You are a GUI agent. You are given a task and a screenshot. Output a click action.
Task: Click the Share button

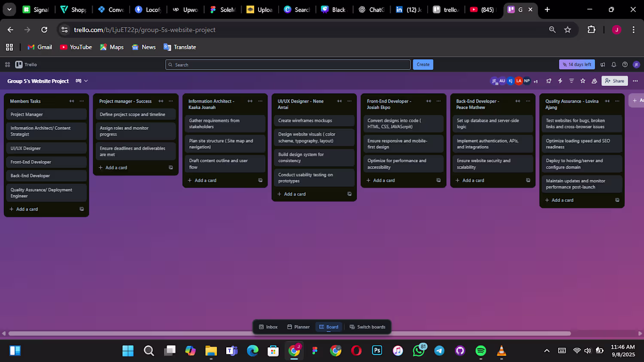click(x=615, y=81)
